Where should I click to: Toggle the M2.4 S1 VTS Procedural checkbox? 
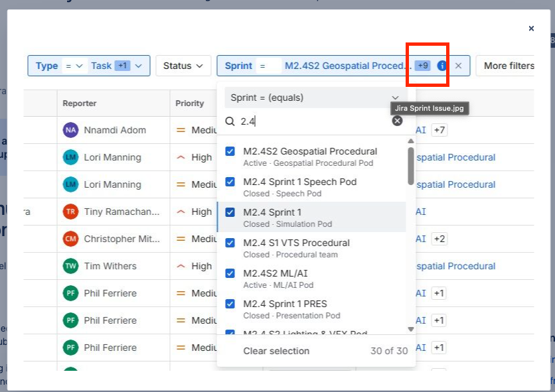pyautogui.click(x=230, y=243)
